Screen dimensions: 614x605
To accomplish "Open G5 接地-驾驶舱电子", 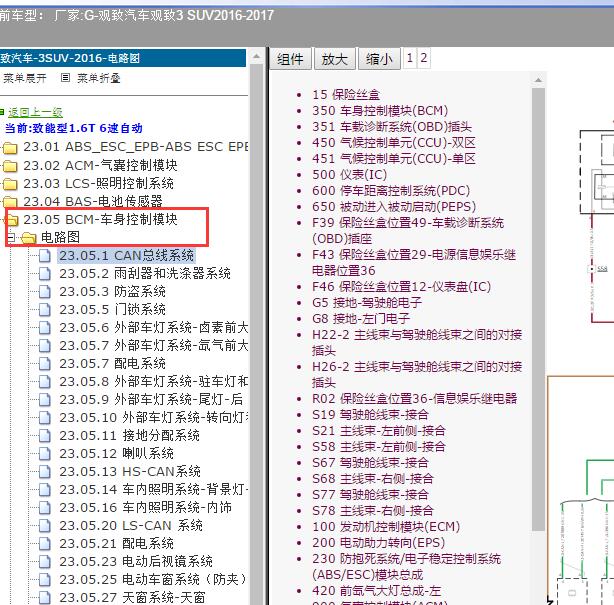I will [x=367, y=303].
